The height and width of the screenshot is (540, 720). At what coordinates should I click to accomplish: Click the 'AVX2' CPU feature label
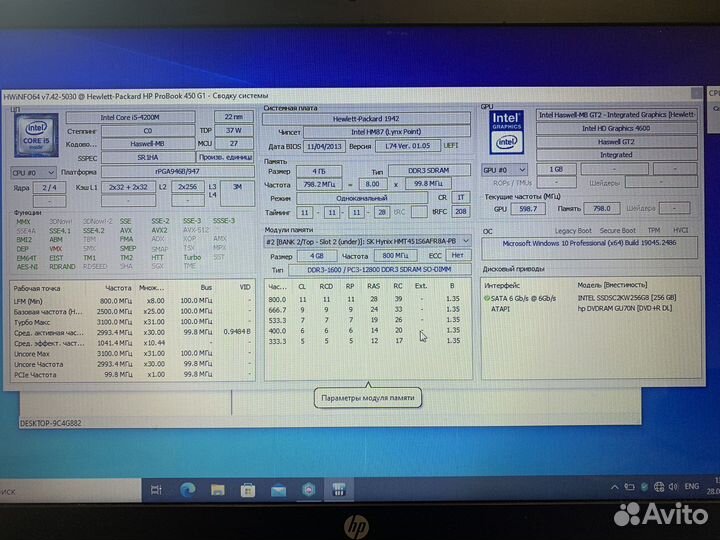pyautogui.click(x=159, y=230)
